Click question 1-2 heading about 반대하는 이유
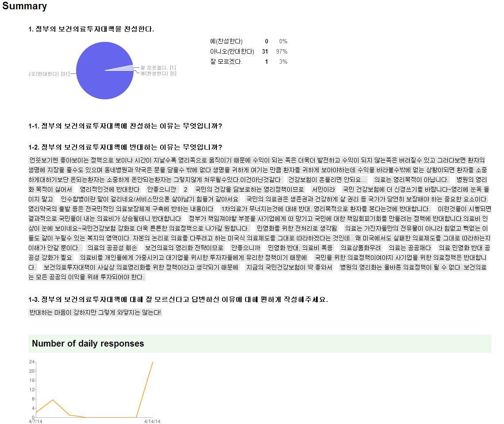 pos(125,147)
